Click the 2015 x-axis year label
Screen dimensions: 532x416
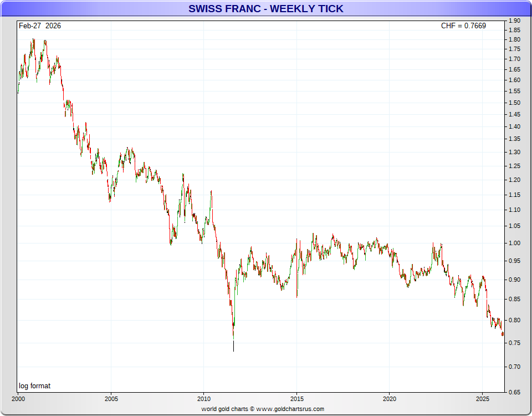296,398
